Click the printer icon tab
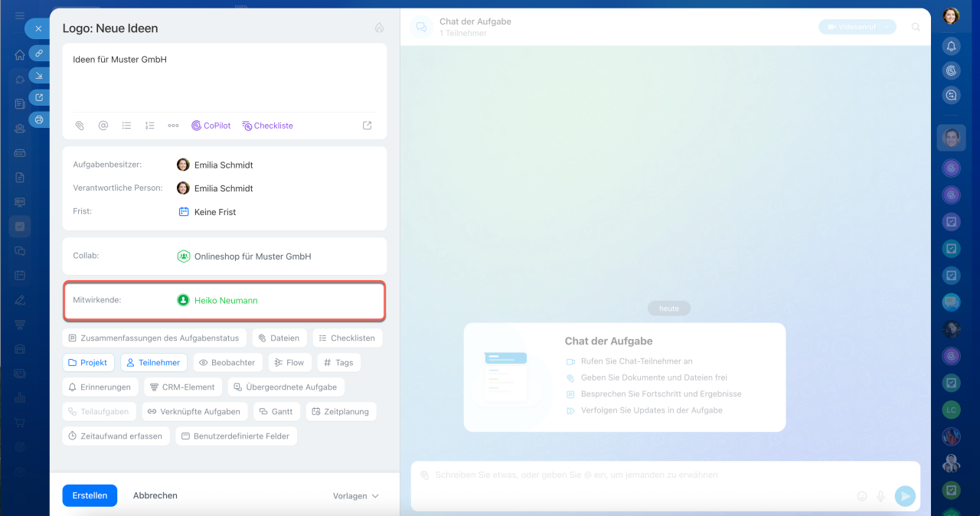The height and width of the screenshot is (516, 980). click(39, 119)
